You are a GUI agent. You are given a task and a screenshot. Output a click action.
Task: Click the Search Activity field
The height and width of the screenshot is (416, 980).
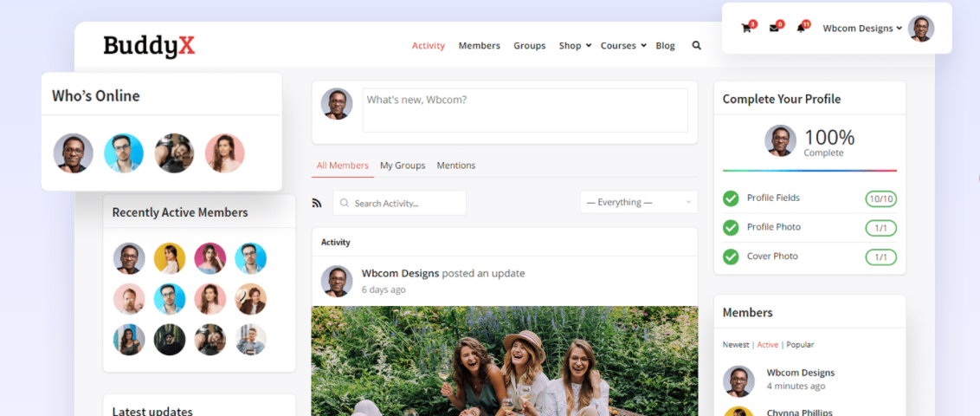click(x=399, y=203)
